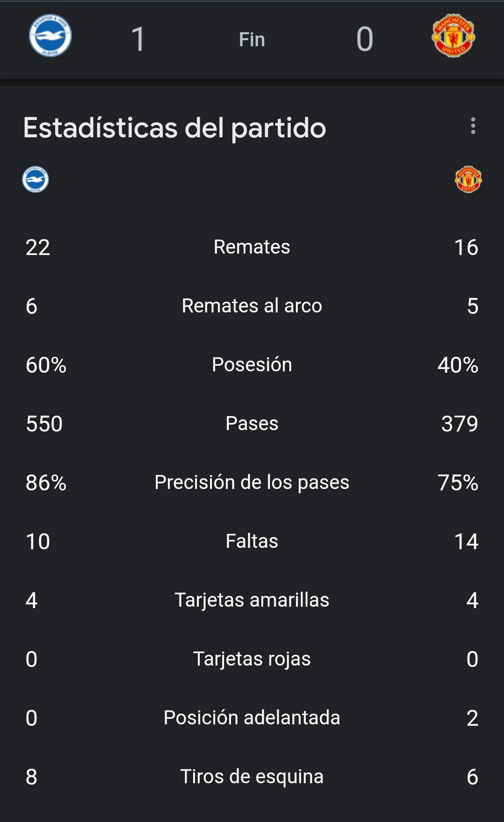Tap the 'Fin' match status label
Image resolution: width=504 pixels, height=822 pixels.
252,39
